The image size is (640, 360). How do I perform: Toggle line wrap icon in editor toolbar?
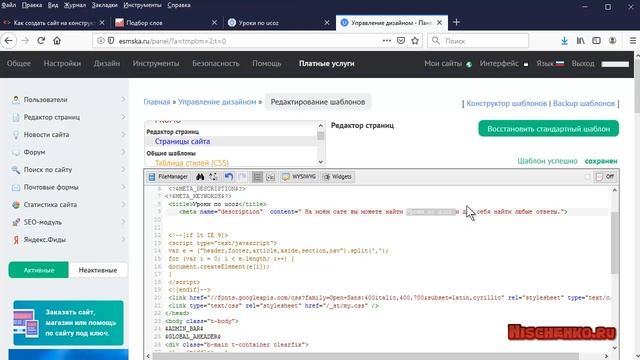pos(257,177)
